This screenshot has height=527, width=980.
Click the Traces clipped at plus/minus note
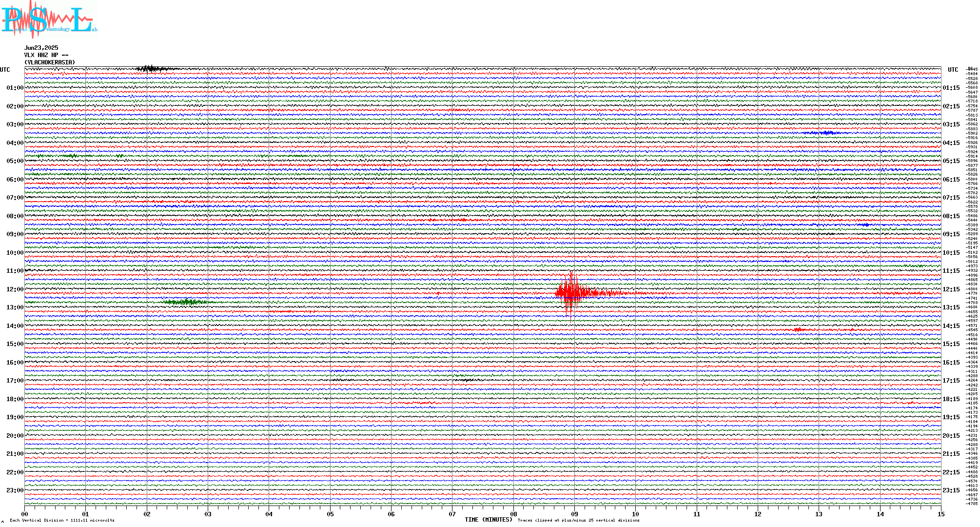click(x=579, y=520)
